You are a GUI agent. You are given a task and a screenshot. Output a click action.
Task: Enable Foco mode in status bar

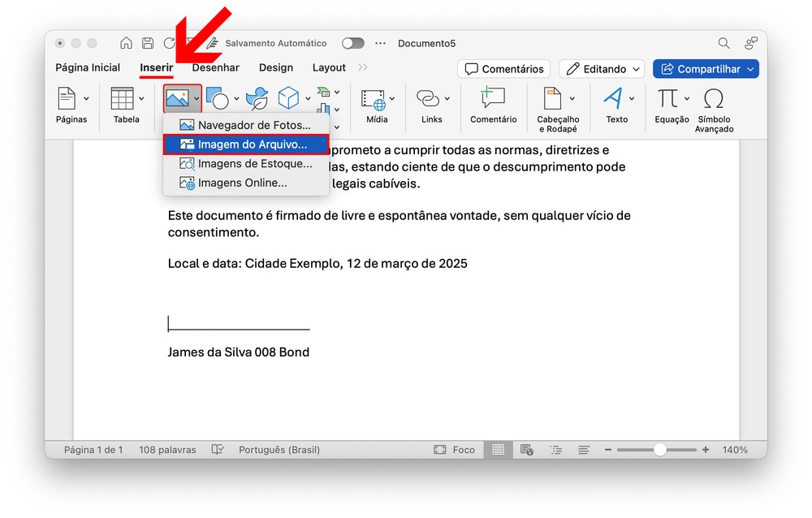(x=455, y=449)
